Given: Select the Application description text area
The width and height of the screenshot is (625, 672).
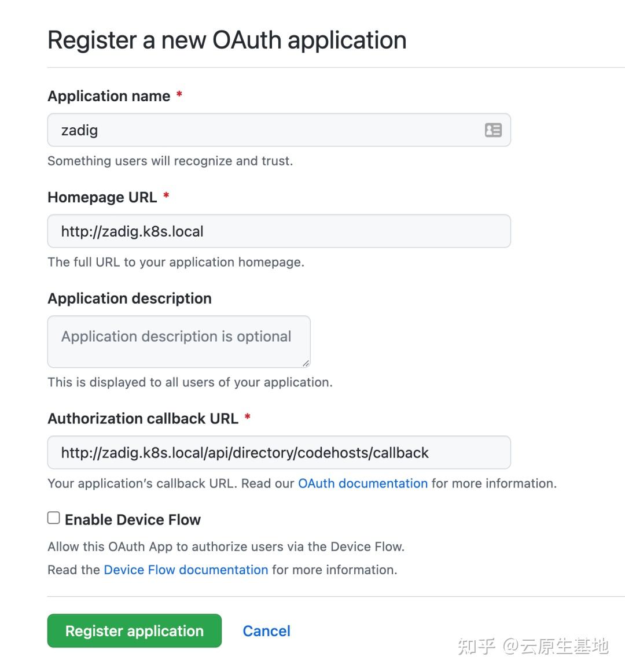Looking at the screenshot, I should 179,341.
